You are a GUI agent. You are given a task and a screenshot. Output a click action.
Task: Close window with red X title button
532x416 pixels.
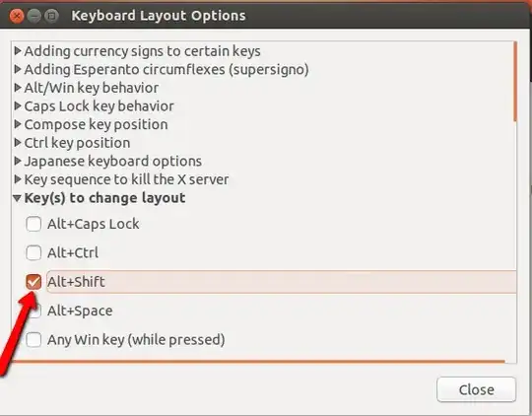point(17,16)
